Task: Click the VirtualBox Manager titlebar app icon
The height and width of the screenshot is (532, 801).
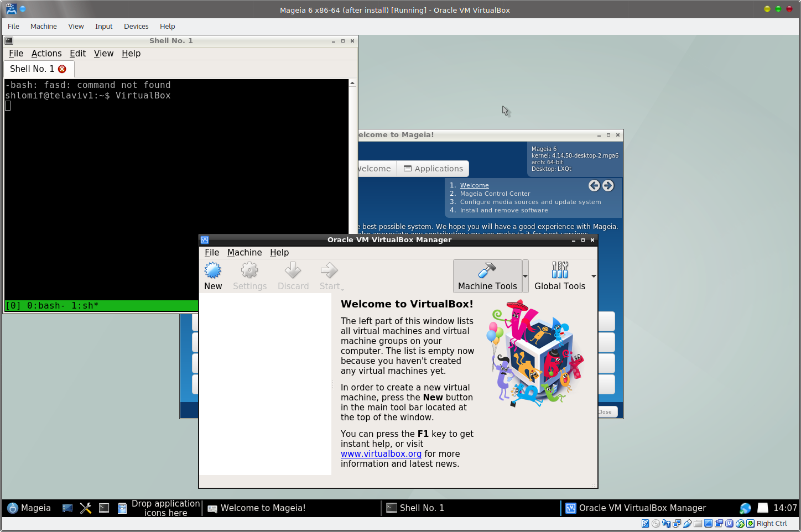Action: click(x=205, y=239)
